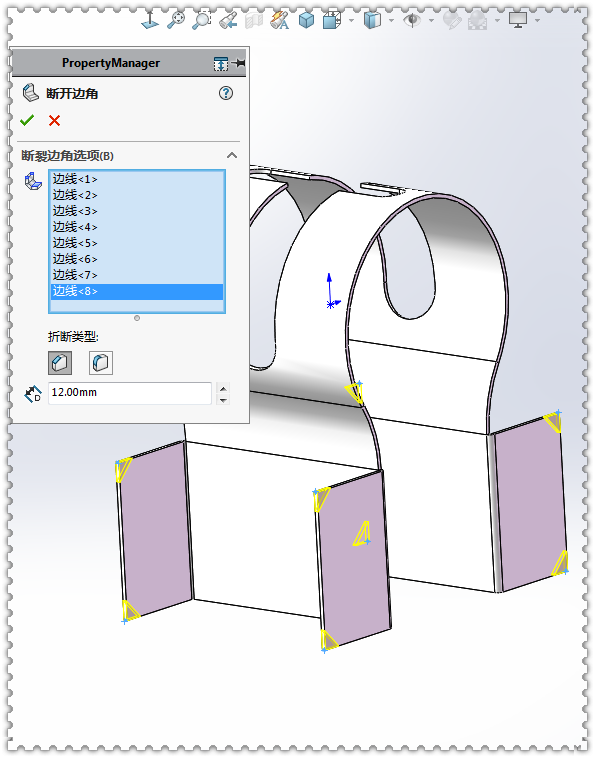The image size is (595, 758).
Task: Select 边线<6> in the list
Action: (x=137, y=259)
